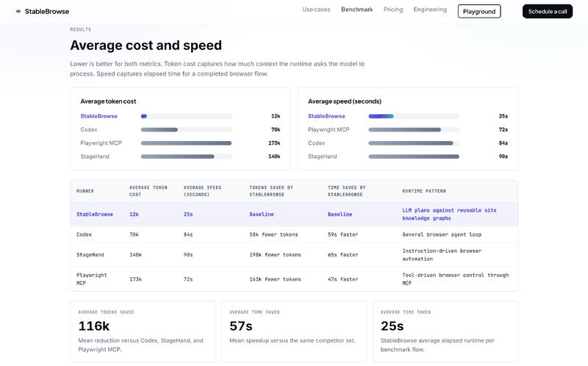Click the Average speed (seconds) card title
Image resolution: width=588 pixels, height=366 pixels.
tap(345, 101)
